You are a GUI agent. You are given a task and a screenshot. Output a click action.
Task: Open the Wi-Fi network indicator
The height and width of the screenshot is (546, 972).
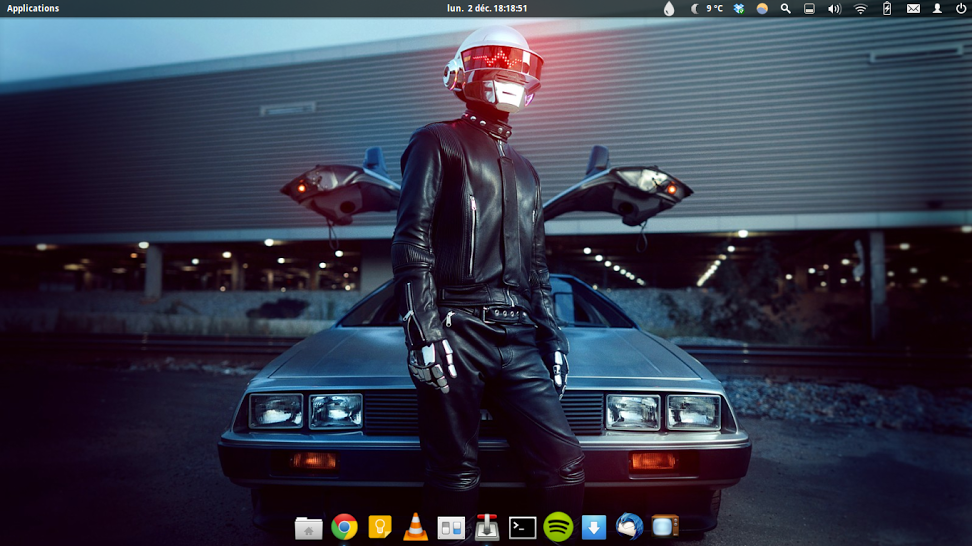tap(860, 8)
